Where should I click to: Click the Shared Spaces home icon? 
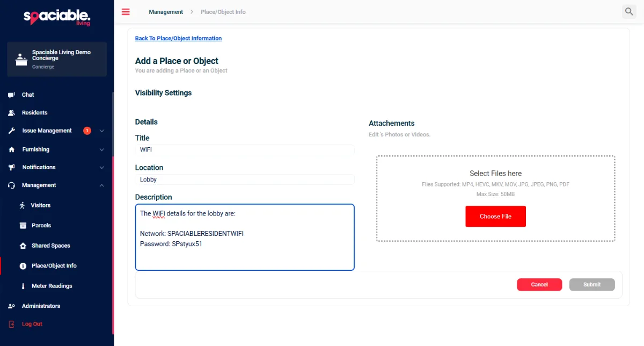(x=23, y=246)
